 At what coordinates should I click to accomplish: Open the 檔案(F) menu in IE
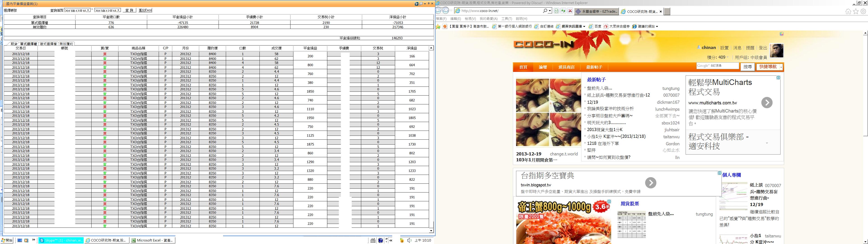441,19
